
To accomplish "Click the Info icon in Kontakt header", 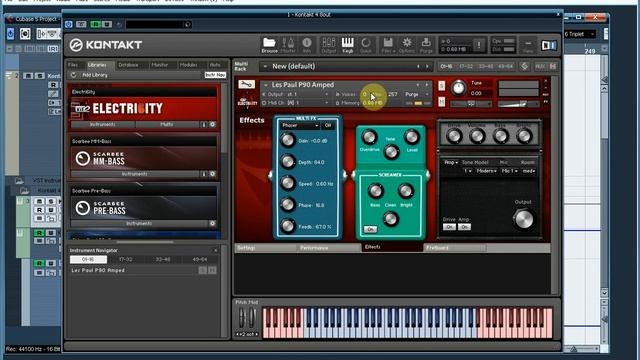I will click(307, 45).
